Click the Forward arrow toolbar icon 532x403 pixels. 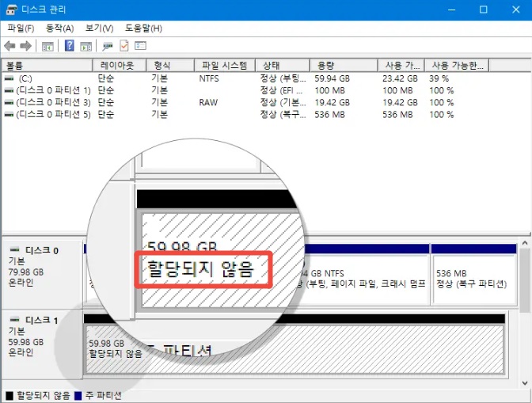pos(26,45)
